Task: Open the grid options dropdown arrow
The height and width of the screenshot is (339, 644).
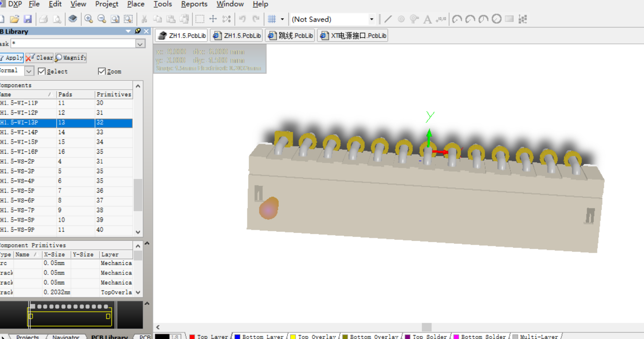Action: 282,19
